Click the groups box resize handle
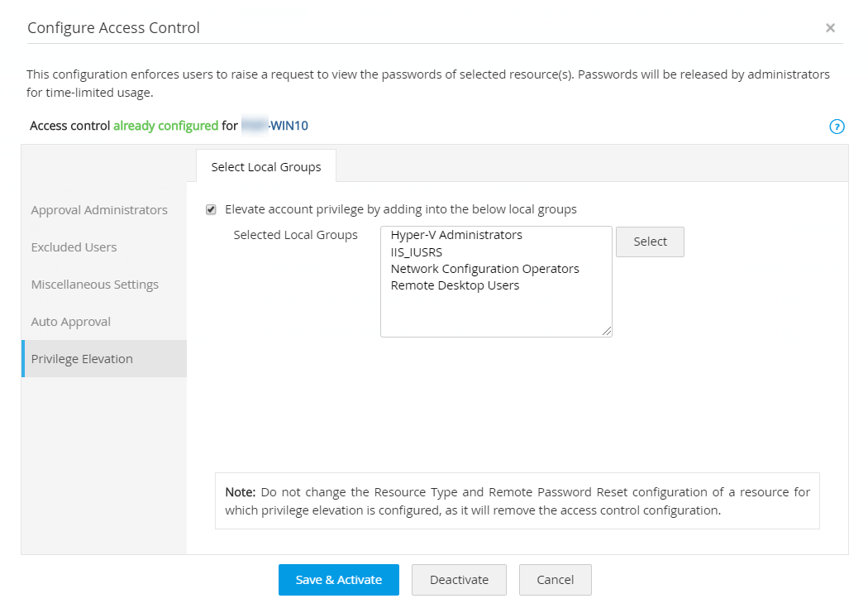This screenshot has width=868, height=608. [x=608, y=332]
